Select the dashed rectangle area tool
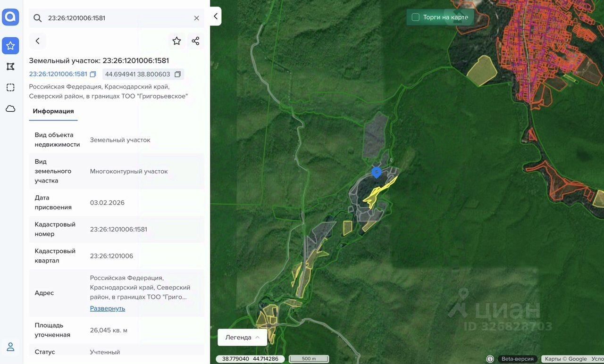 tap(10, 87)
